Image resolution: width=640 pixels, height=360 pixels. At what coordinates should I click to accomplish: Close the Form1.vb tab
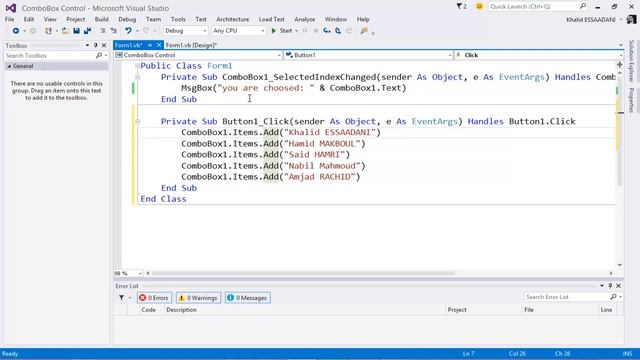point(159,45)
